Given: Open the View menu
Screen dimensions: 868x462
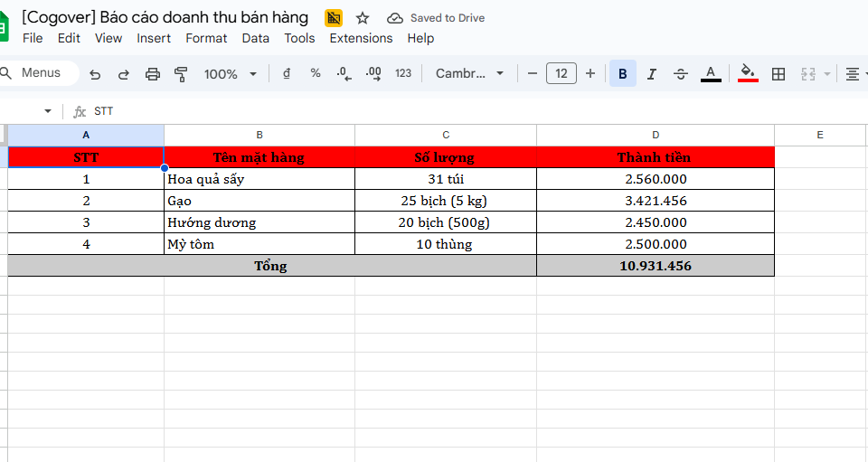Looking at the screenshot, I should (x=108, y=38).
